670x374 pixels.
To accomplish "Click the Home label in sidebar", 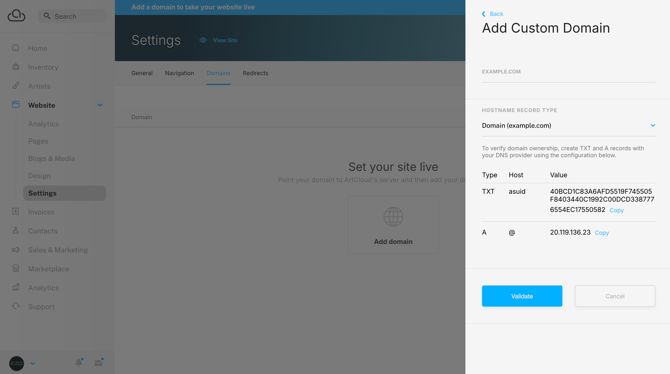I will (x=38, y=48).
